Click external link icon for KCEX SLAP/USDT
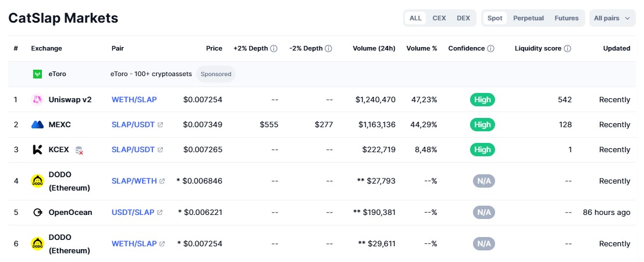 tap(160, 150)
